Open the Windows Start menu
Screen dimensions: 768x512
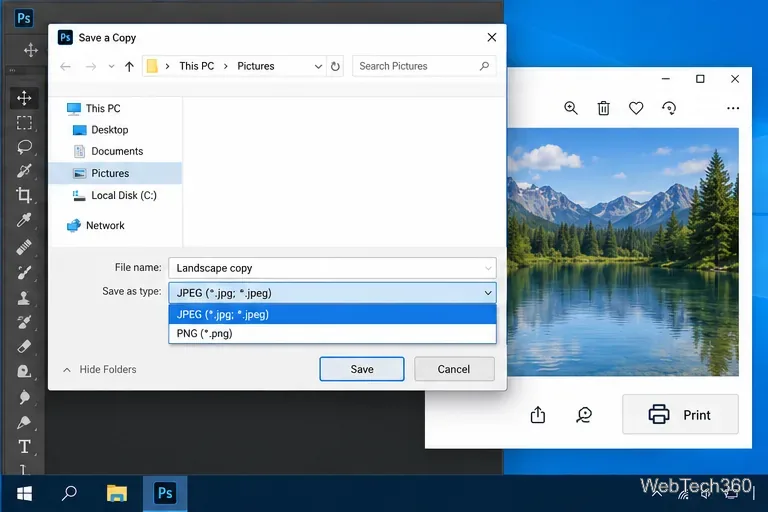coord(24,493)
